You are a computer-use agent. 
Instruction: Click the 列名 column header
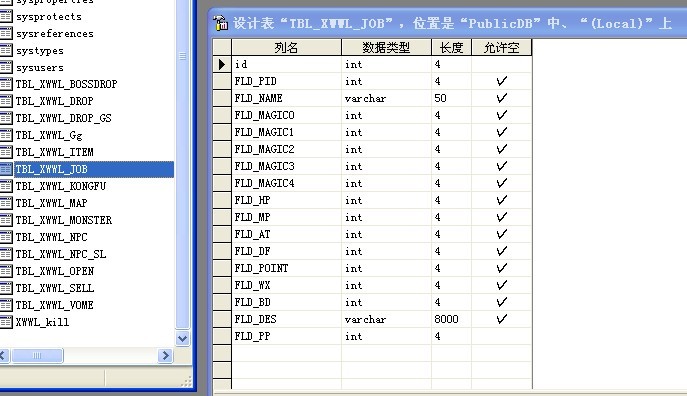286,47
